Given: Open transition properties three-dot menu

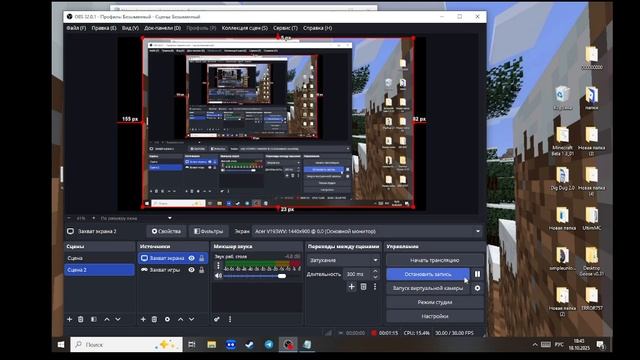Looking at the screenshot, I should pyautogui.click(x=375, y=287).
